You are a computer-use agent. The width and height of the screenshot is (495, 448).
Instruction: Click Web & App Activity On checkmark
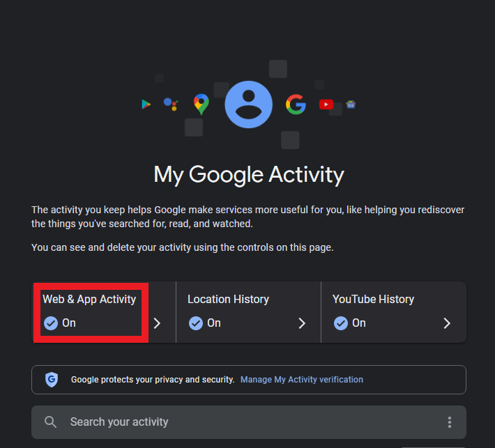pos(51,323)
